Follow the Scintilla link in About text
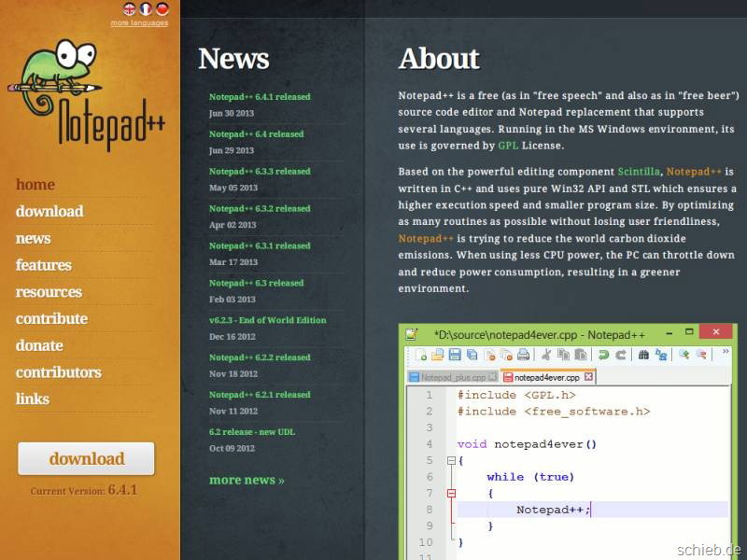The height and width of the screenshot is (560, 747). (x=639, y=172)
